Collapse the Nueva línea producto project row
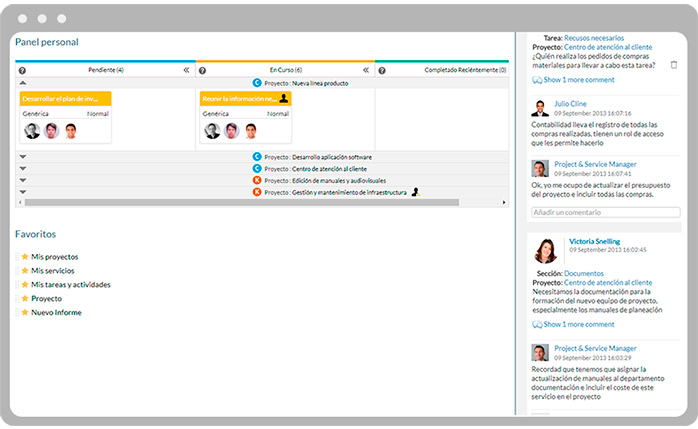The height and width of the screenshot is (429, 698). coord(23,83)
